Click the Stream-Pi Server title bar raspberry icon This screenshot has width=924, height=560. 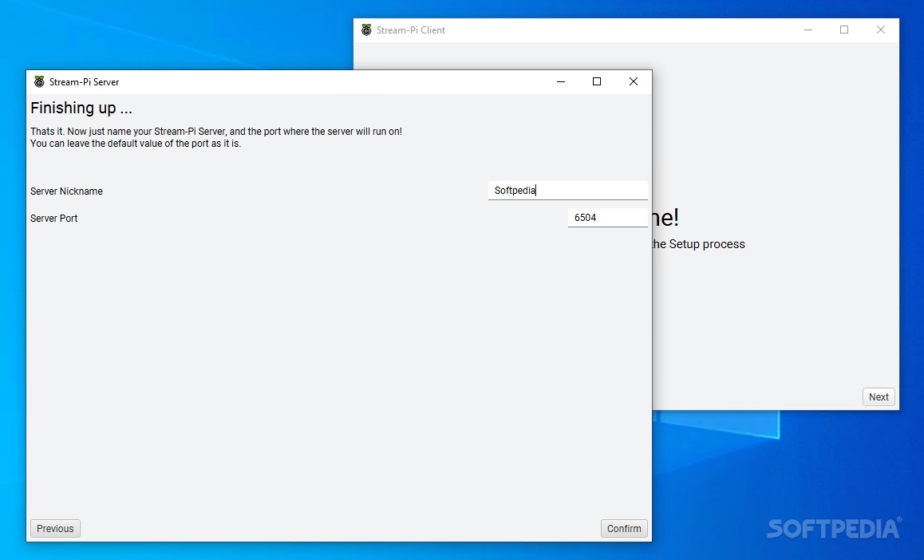[x=39, y=82]
